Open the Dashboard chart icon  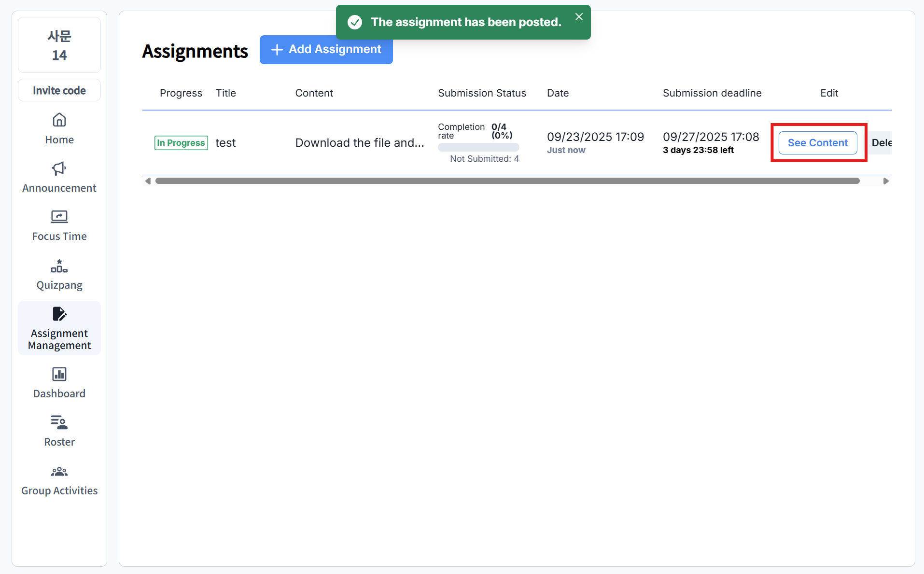(59, 374)
